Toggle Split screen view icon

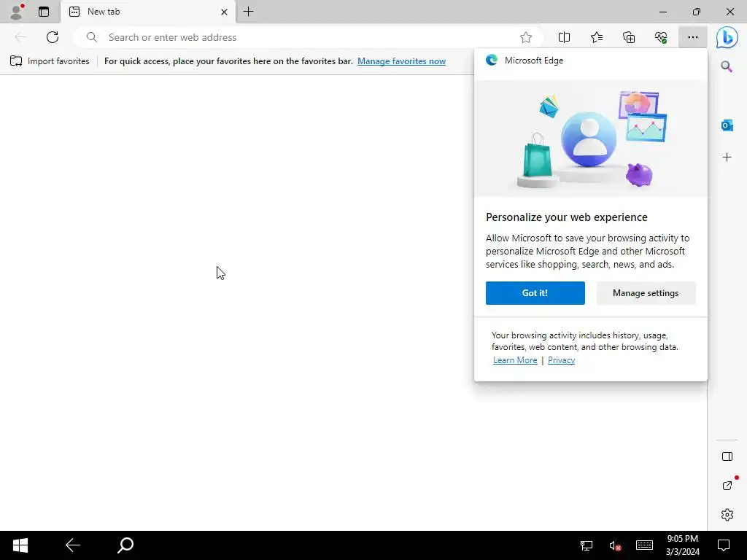click(564, 37)
